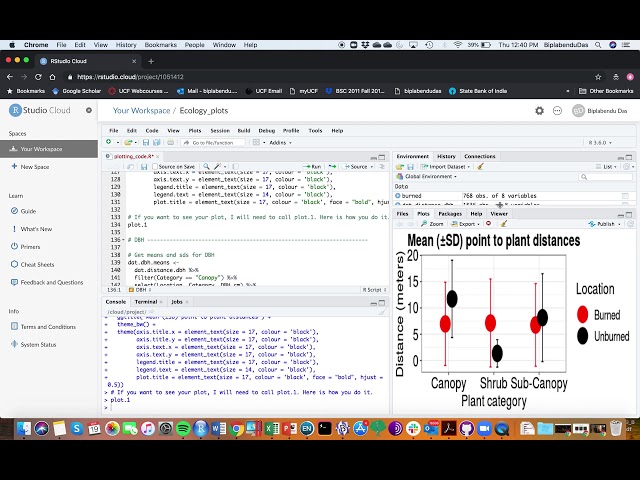Save script using editor toolbar disk icon
Image resolution: width=640 pixels, height=480 pixels.
(144, 167)
